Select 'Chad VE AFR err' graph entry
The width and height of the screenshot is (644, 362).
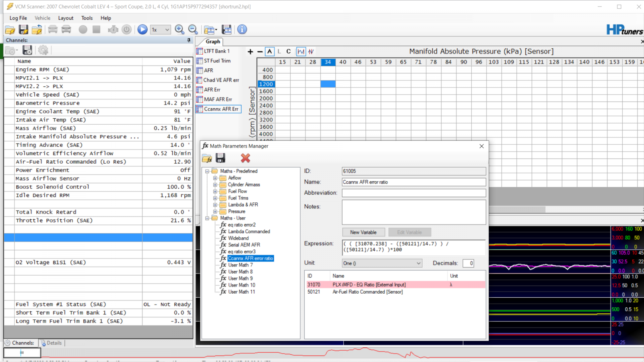pyautogui.click(x=218, y=80)
